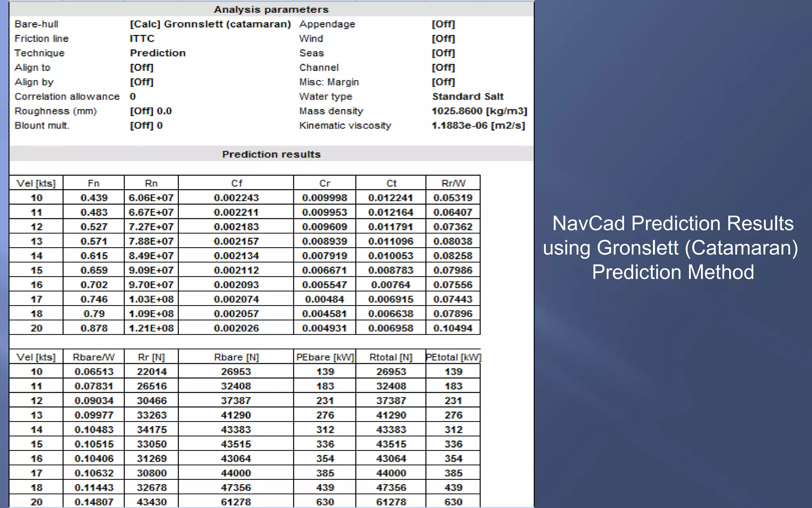Click the Technique value 'Prediction'

click(x=158, y=53)
